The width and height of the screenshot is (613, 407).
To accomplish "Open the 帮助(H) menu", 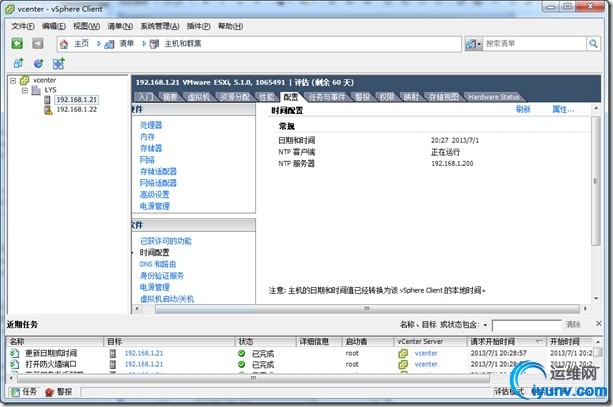I will point(230,26).
